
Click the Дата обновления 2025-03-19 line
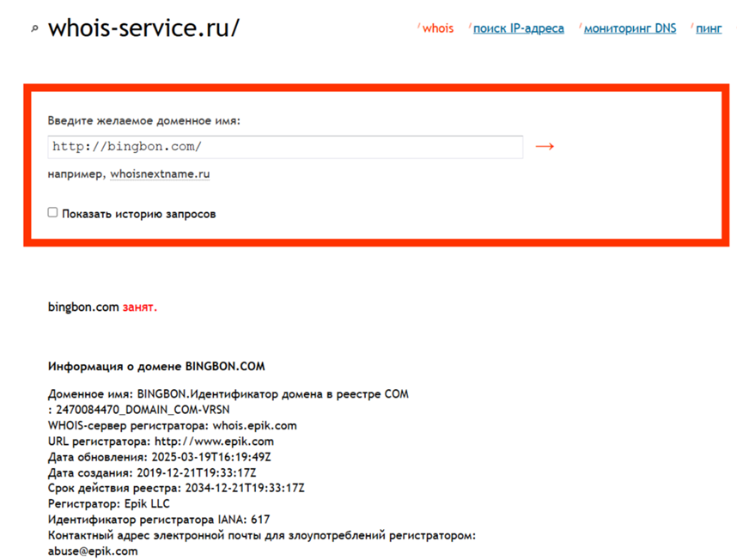[159, 457]
